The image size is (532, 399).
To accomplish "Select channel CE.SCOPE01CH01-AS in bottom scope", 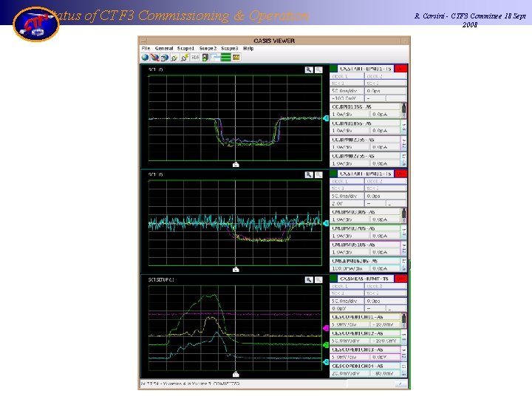I will (365, 317).
